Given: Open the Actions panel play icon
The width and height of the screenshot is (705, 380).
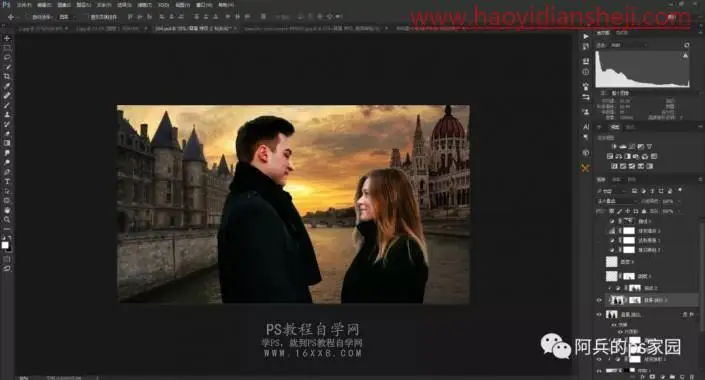Looking at the screenshot, I should [x=585, y=36].
